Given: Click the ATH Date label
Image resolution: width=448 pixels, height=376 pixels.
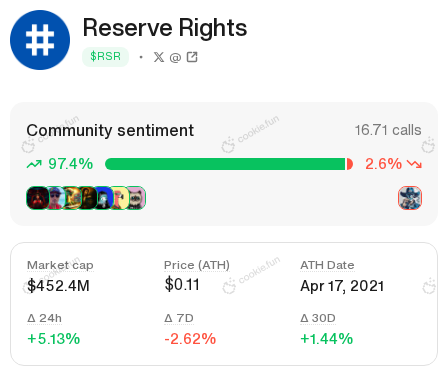Looking at the screenshot, I should [327, 265].
